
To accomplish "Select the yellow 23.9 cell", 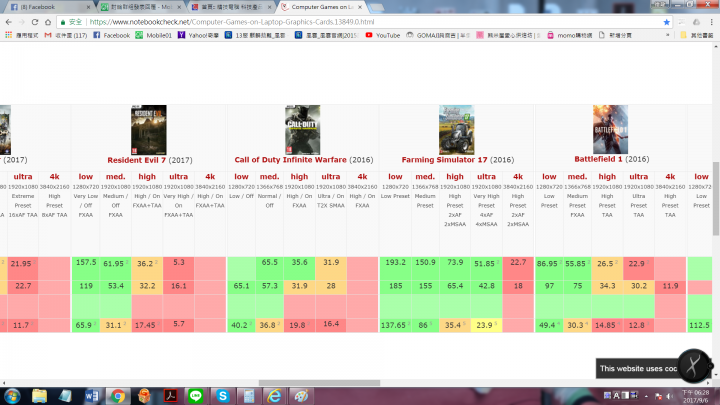I will point(486,325).
